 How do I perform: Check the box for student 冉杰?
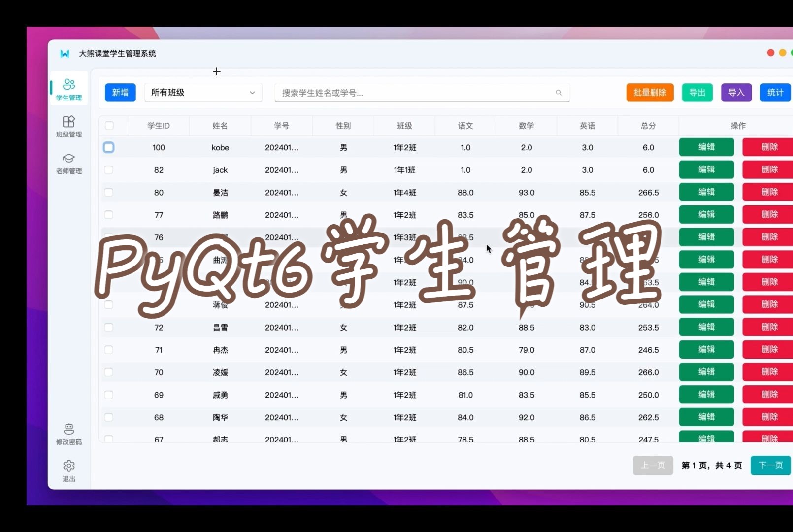(x=109, y=350)
